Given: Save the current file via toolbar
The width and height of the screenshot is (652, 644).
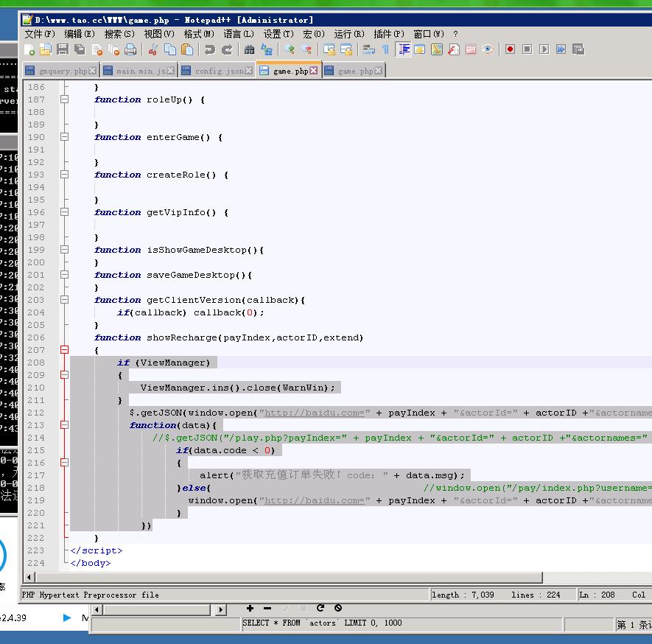Looking at the screenshot, I should click(x=63, y=50).
